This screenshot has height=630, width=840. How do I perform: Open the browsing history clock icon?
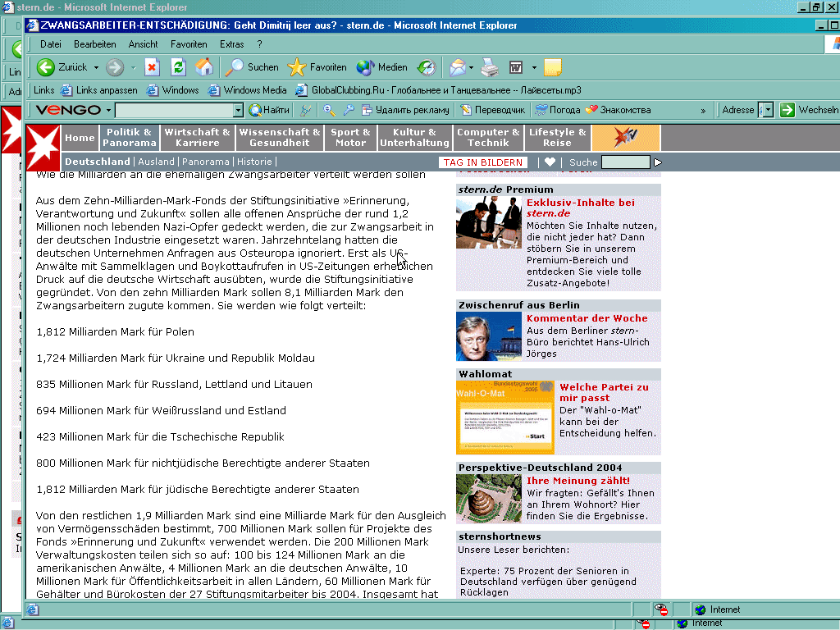click(x=427, y=67)
